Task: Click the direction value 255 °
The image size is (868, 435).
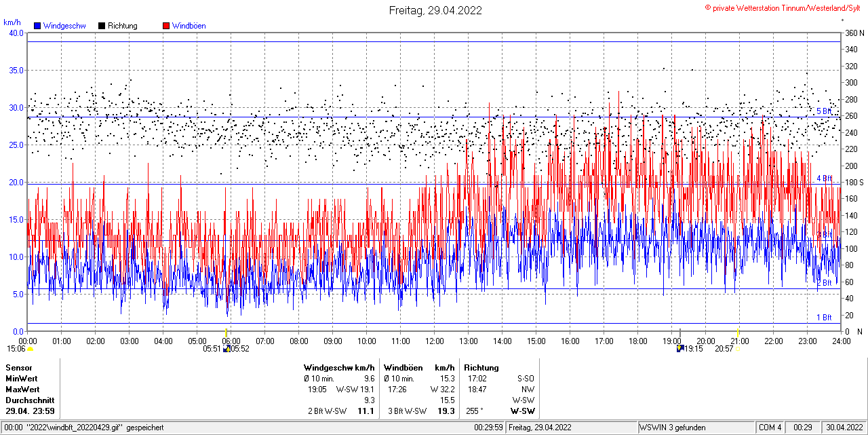Action: [476, 411]
